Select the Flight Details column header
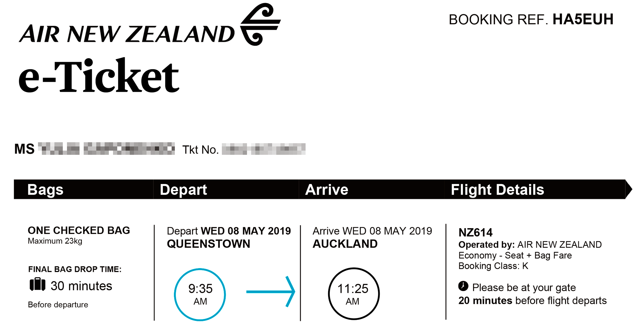 [x=497, y=190]
